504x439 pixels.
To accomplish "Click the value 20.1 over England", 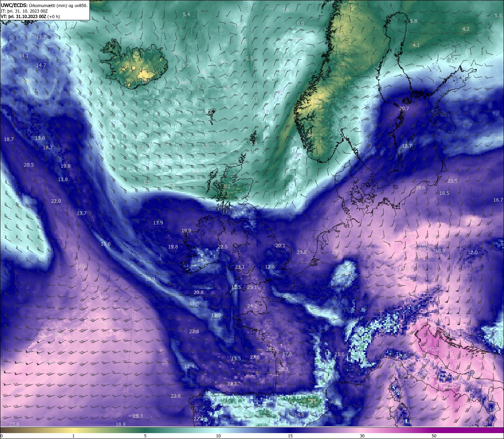I will pos(280,246).
